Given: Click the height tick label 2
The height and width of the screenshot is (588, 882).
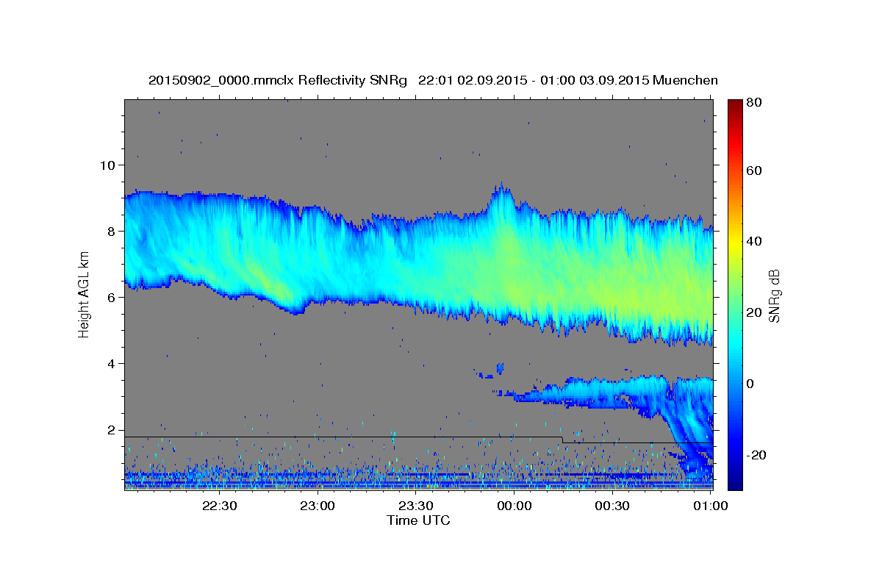Looking at the screenshot, I should [111, 430].
